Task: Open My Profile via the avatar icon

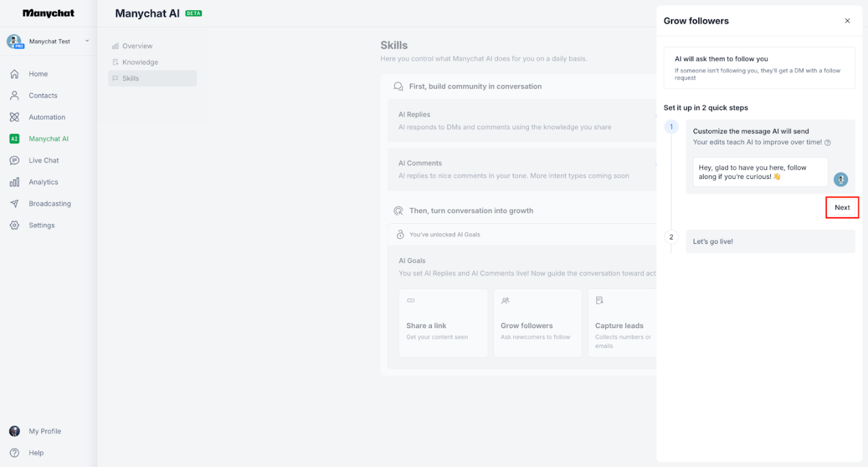Action: 14,431
